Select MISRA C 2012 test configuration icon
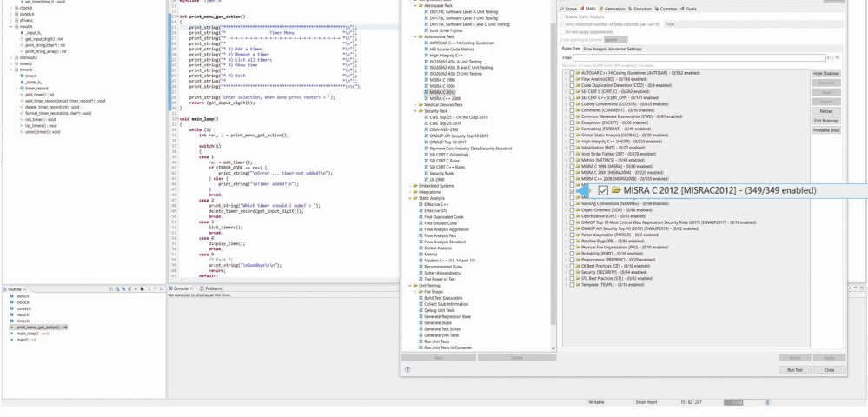The image size is (868, 417). [x=427, y=92]
